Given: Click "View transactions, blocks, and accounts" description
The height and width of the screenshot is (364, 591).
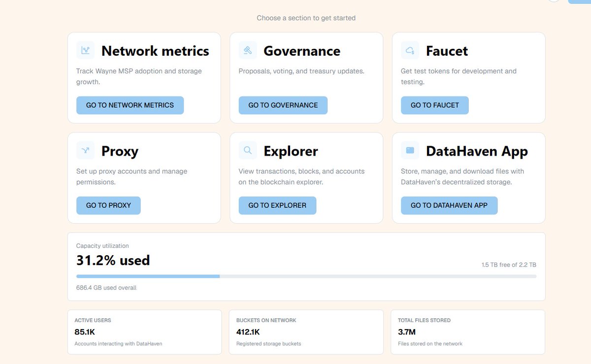Looking at the screenshot, I should [301, 176].
